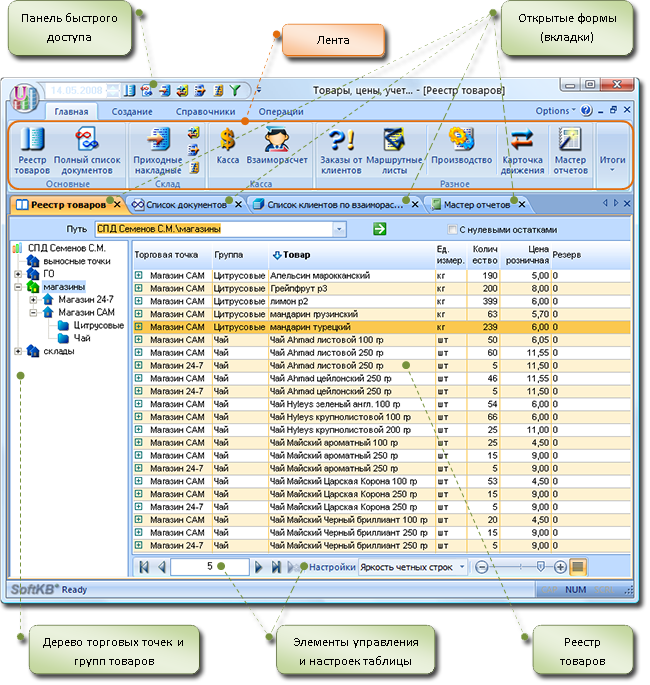This screenshot has height=685, width=650.
Task: Switch to Список клиентов по взаиморас... tab
Action: click(x=335, y=204)
